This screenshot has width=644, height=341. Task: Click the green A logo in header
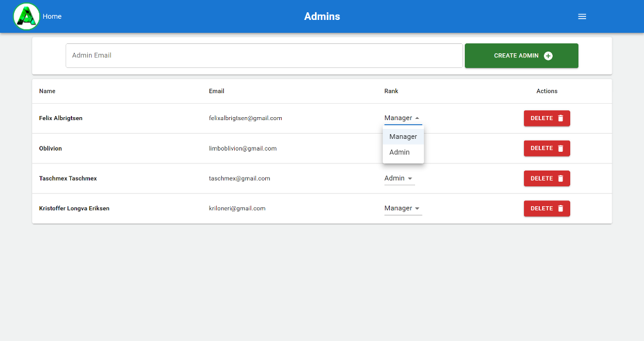(x=26, y=16)
